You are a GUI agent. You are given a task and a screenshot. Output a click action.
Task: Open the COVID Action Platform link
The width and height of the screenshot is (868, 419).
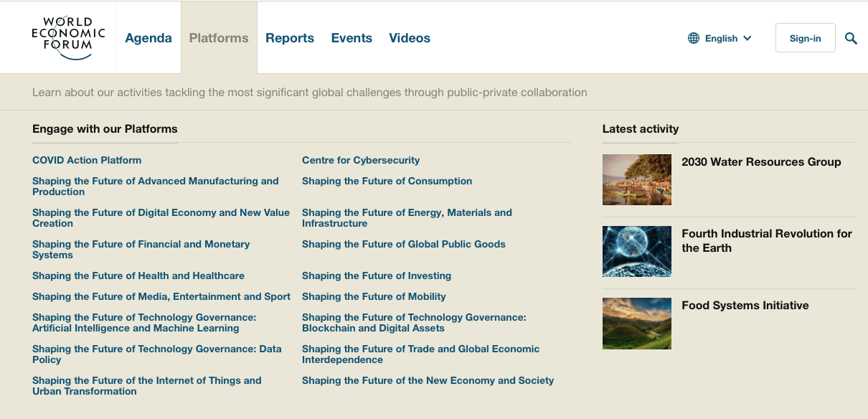(x=87, y=160)
